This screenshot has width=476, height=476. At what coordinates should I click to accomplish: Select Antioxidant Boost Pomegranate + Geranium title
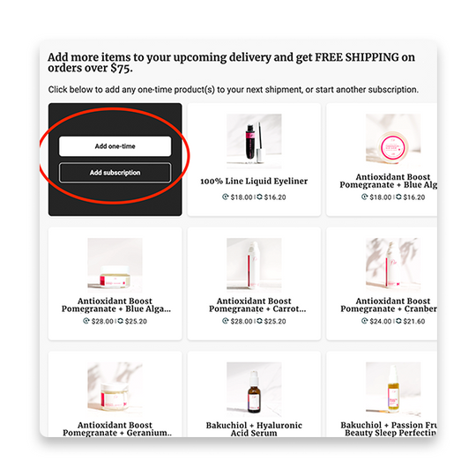[117, 429]
